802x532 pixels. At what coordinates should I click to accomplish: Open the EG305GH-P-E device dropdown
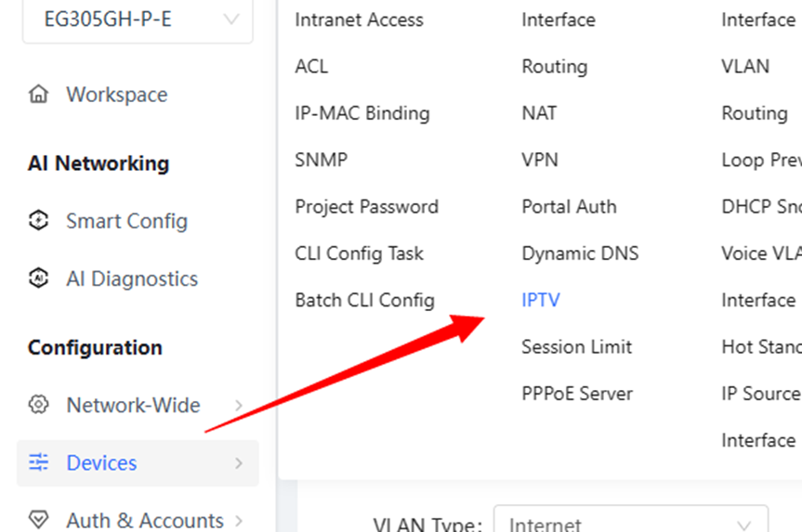(x=138, y=20)
